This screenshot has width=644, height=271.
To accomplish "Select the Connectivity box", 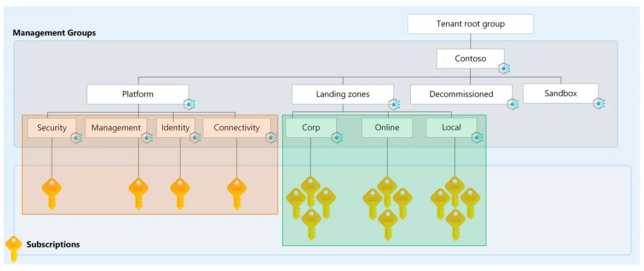I will coord(237,128).
